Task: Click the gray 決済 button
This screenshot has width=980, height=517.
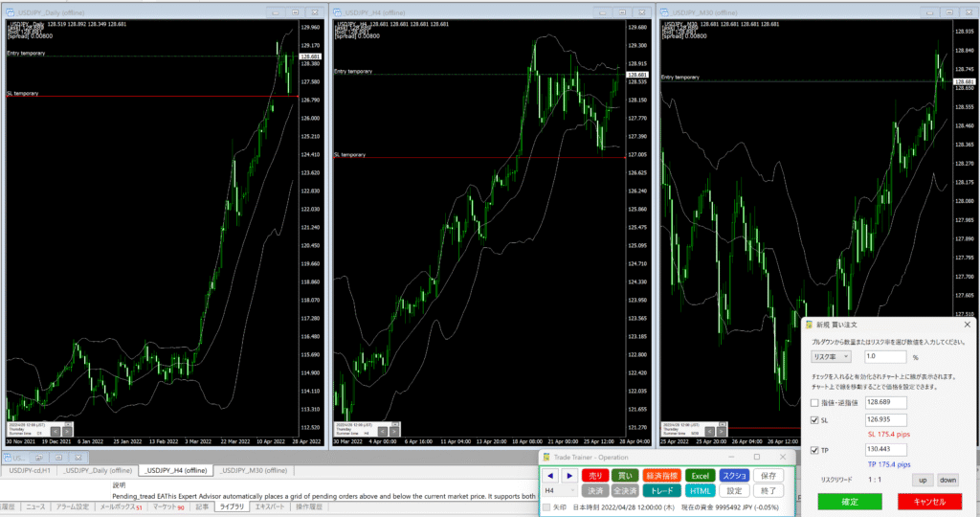Action: point(595,491)
